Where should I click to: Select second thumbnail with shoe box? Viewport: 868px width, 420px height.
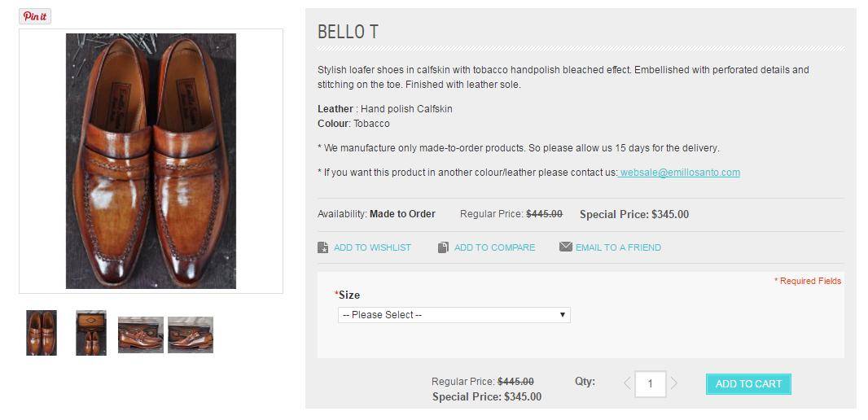[x=91, y=333]
